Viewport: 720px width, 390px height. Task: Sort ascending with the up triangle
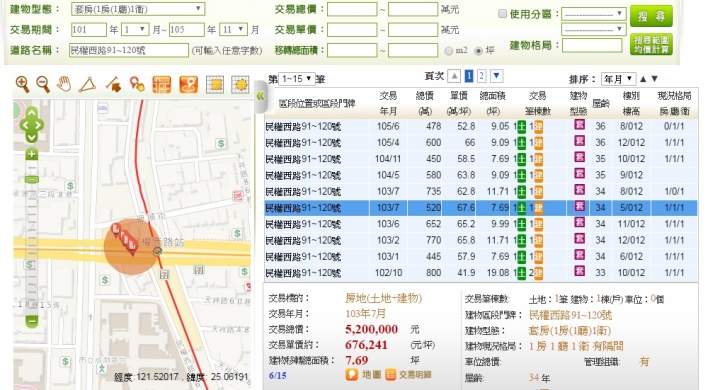pos(643,79)
